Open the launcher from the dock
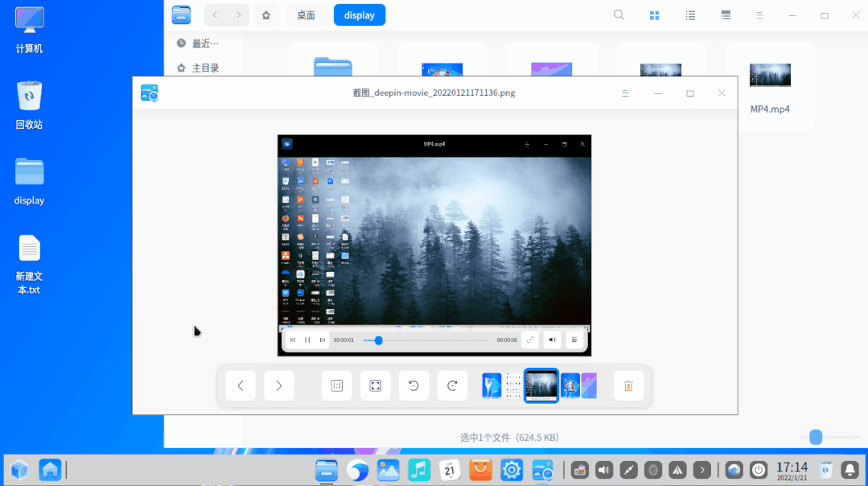 point(19,471)
